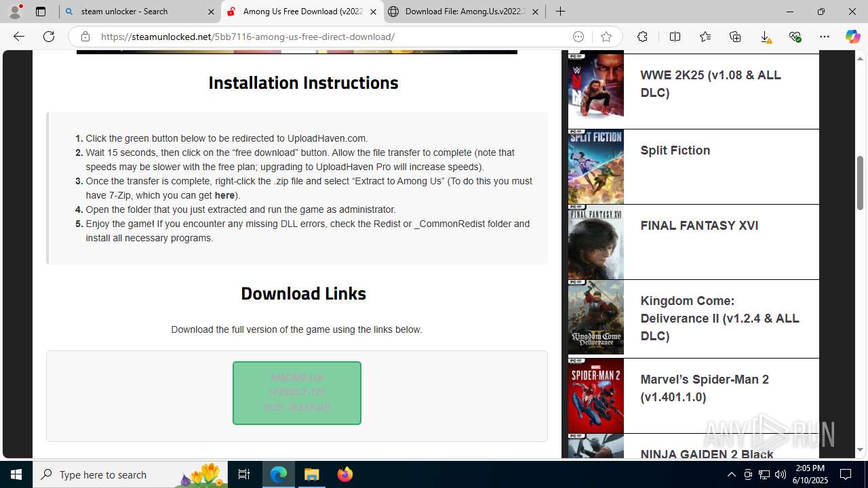Open Settings and more menu
Viewport: 868px width, 488px height.
pos(825,37)
